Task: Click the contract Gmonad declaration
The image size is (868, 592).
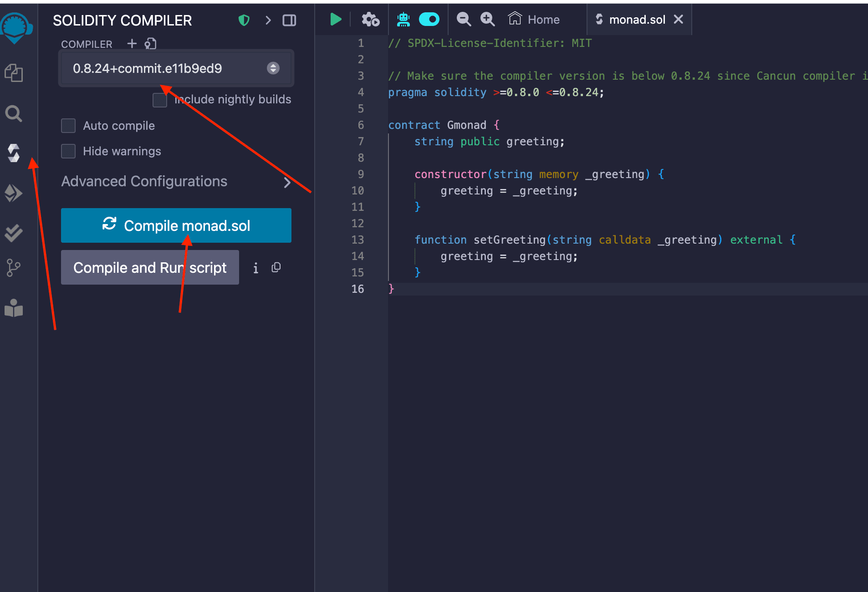Action: 444,125
